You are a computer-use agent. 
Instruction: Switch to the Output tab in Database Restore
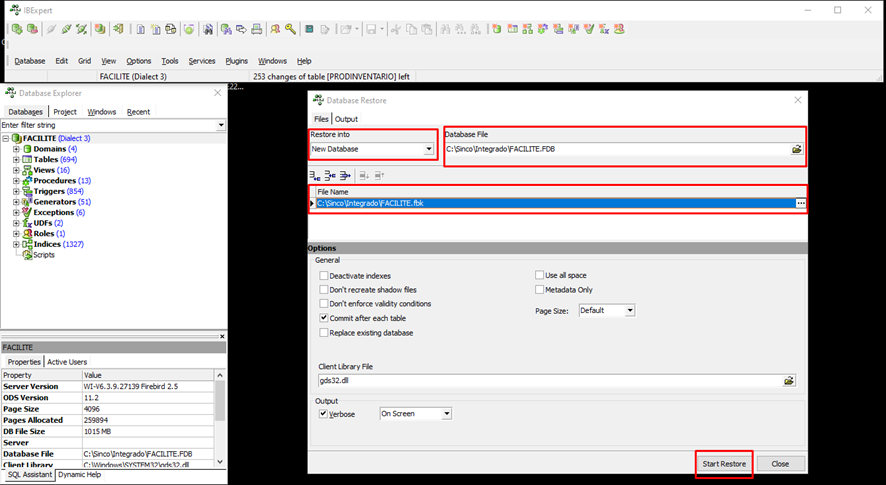(346, 119)
